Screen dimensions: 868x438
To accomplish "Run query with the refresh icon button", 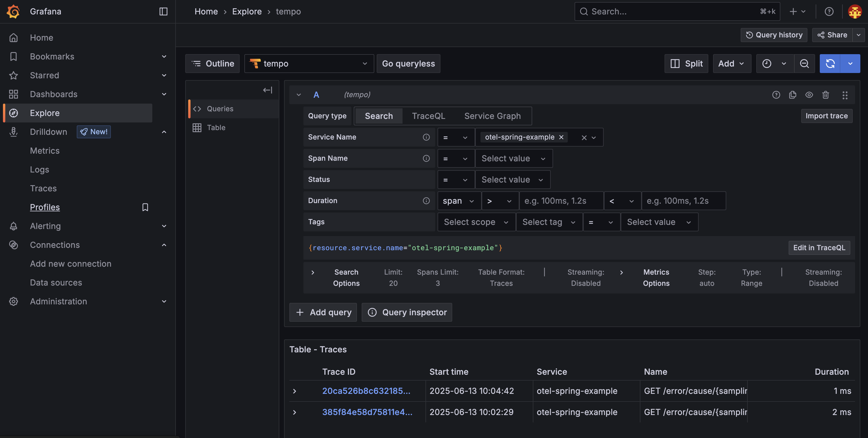I will point(830,64).
